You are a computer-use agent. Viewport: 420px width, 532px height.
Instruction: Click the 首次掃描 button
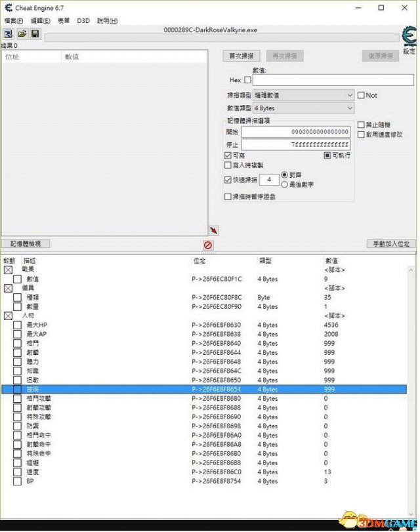coord(241,56)
